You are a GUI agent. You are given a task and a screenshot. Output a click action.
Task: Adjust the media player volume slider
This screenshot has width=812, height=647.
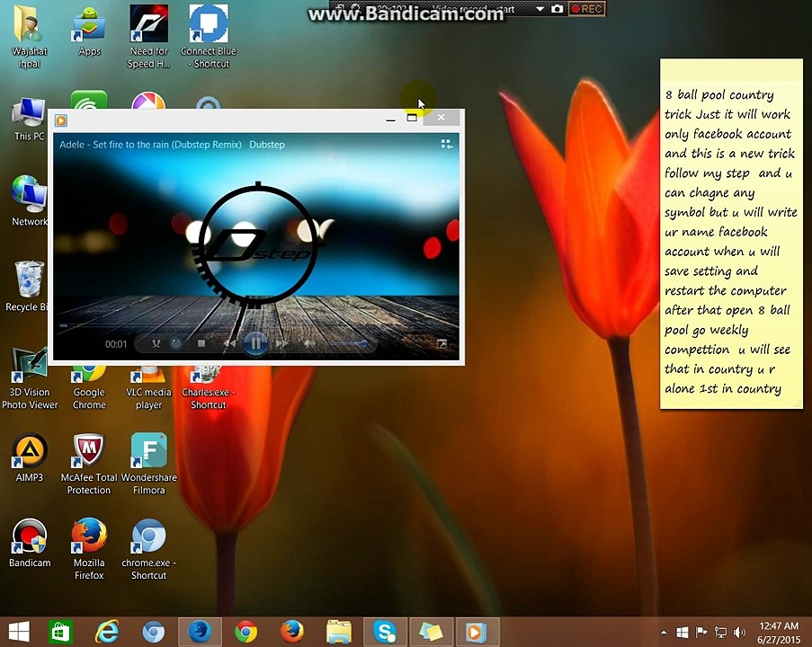pyautogui.click(x=348, y=343)
